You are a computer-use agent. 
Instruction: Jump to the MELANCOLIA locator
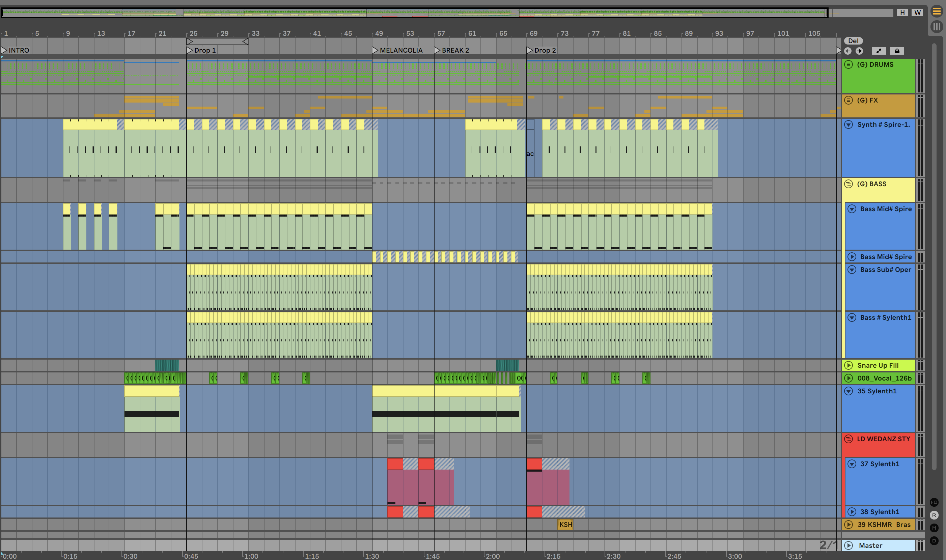pos(375,50)
